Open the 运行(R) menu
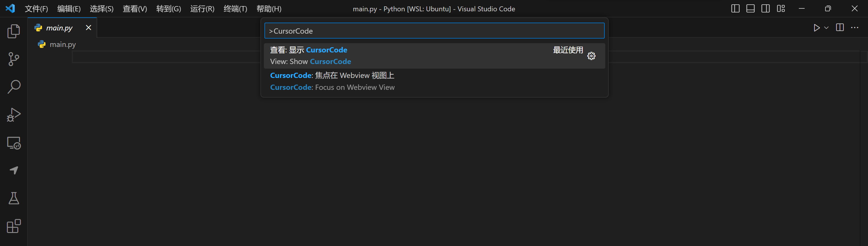Viewport: 868px width, 246px height. [x=202, y=9]
